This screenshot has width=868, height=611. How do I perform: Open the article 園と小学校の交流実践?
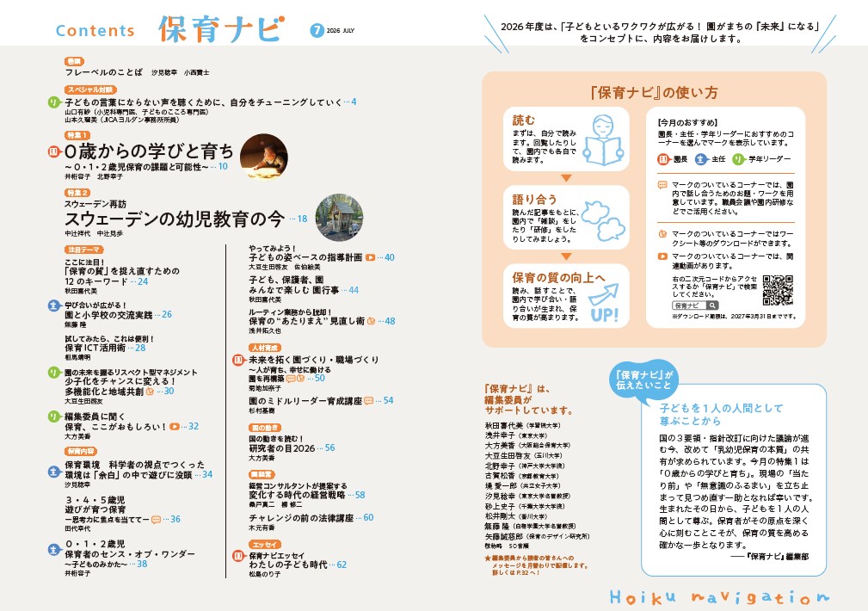pyautogui.click(x=108, y=315)
